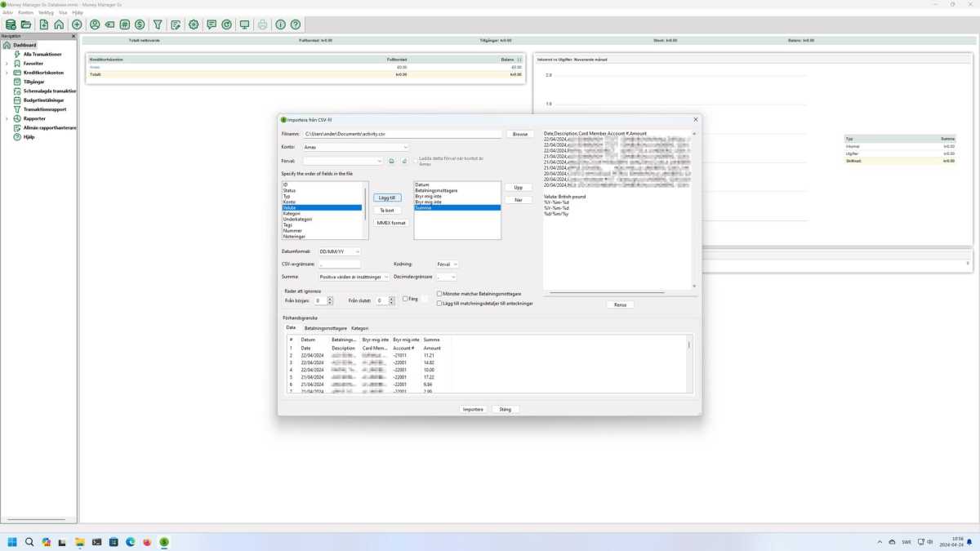
Task: Open the Datumformat dropdown
Action: 339,251
